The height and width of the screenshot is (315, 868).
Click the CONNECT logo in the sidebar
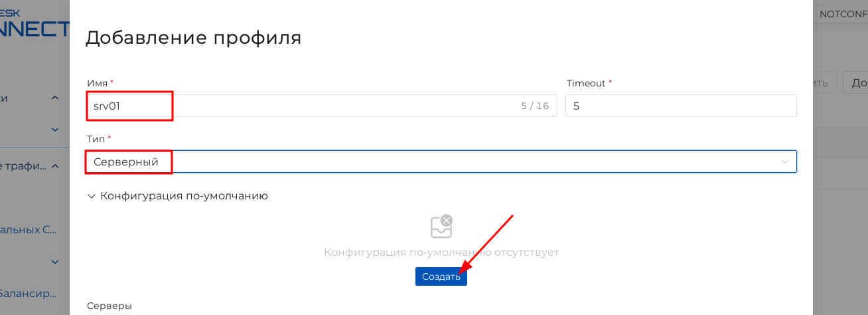tap(33, 29)
